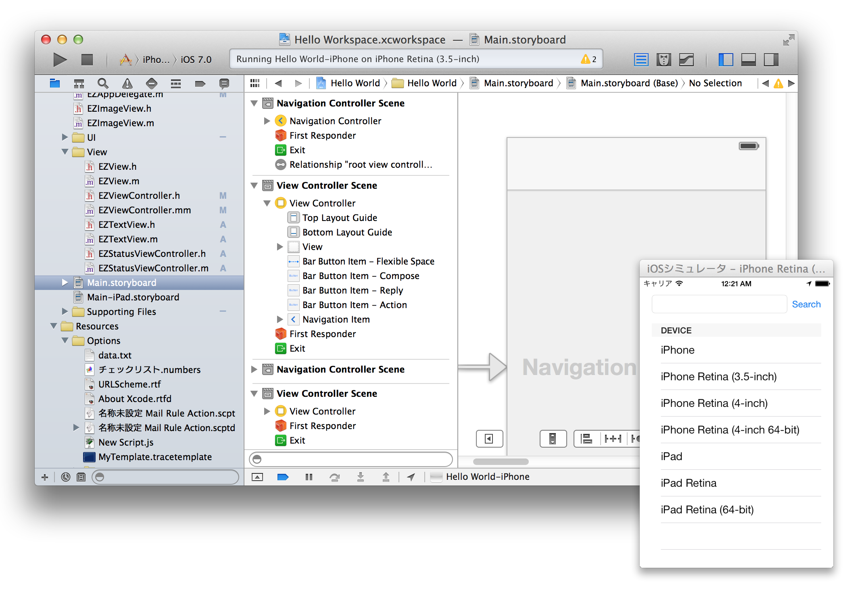868x596 pixels.
Task: Click the navigator filter field
Action: coord(165,477)
